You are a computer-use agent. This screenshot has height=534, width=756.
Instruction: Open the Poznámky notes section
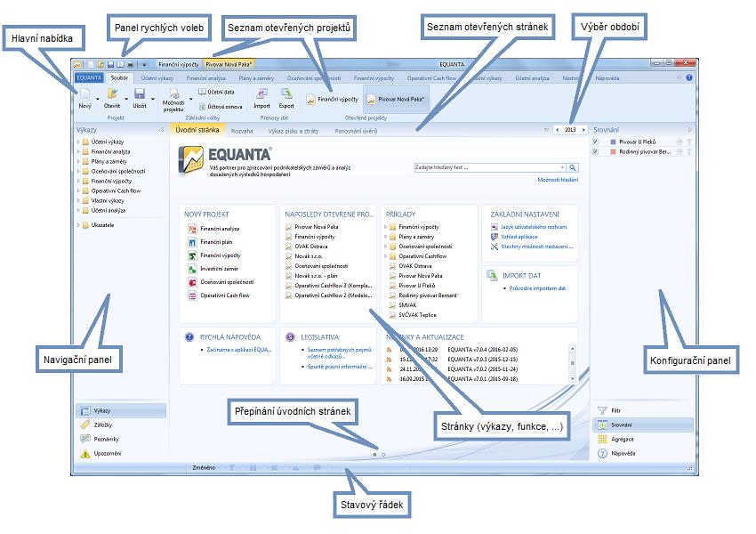(121, 439)
